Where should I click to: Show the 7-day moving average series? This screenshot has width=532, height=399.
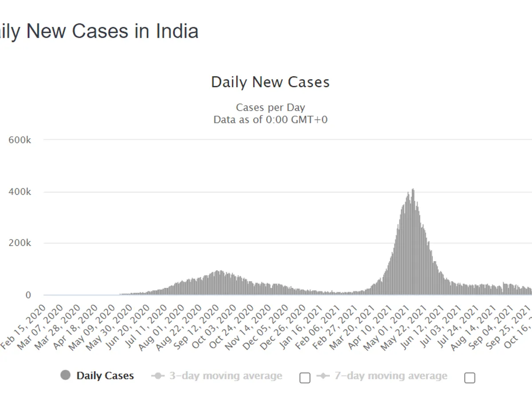coord(391,376)
